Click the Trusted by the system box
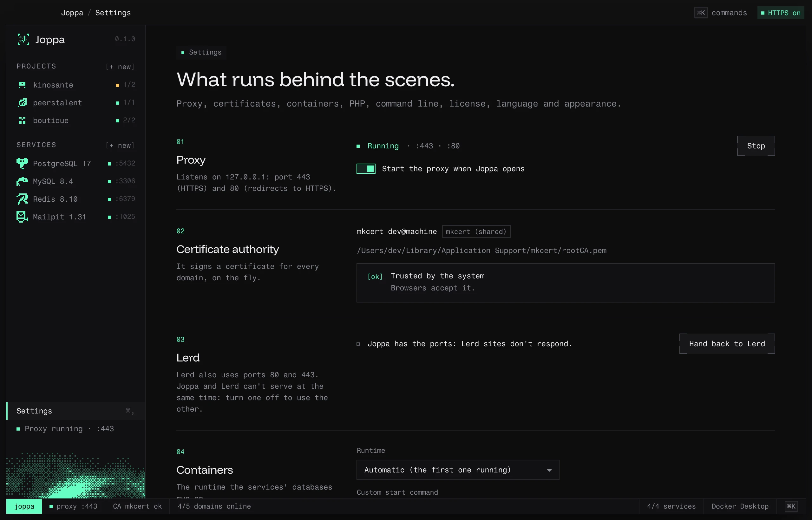Viewport: 812px width, 520px height. point(566,283)
